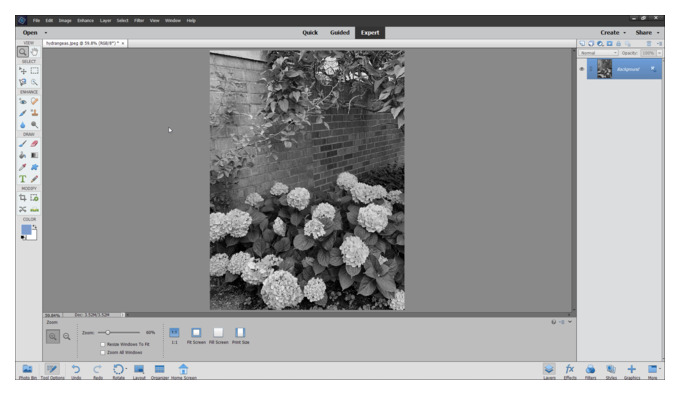Hide the Background layer using eye icon
This screenshot has width=680, height=395.
pos(582,69)
